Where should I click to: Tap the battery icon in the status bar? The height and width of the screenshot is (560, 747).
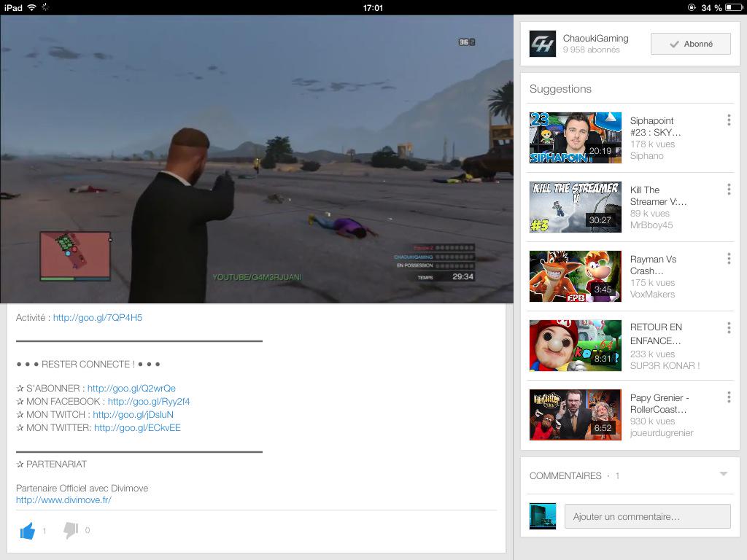pos(734,7)
